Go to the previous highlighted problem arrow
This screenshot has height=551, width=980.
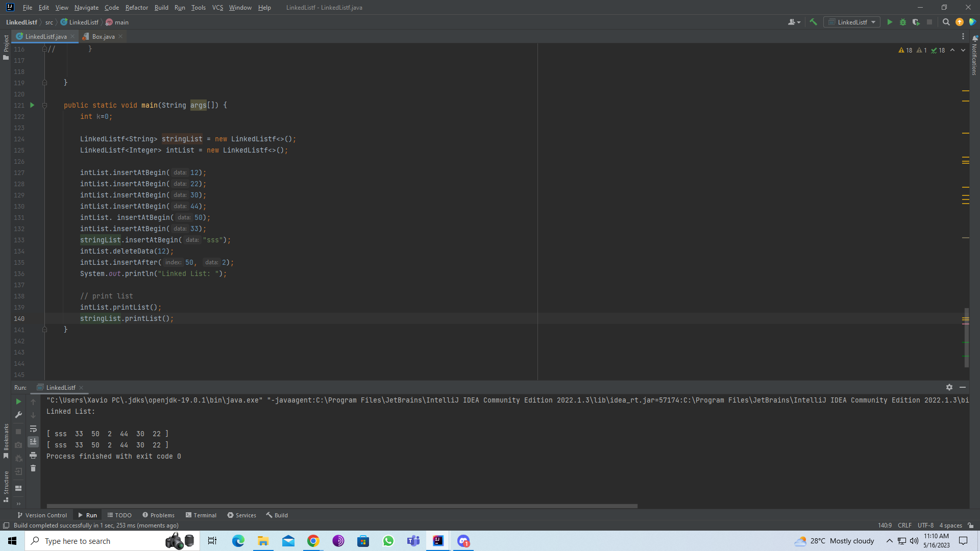(952, 50)
